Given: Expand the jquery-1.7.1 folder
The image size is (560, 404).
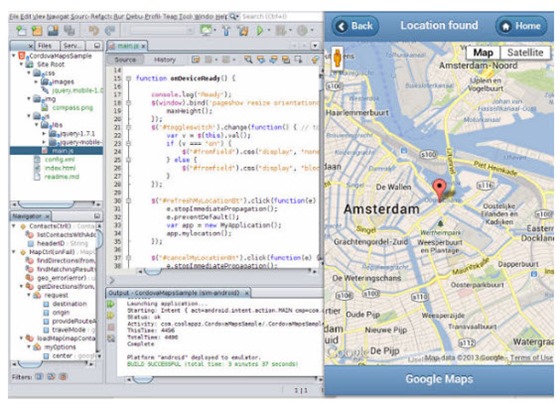Looking at the screenshot, I should click(x=44, y=134).
